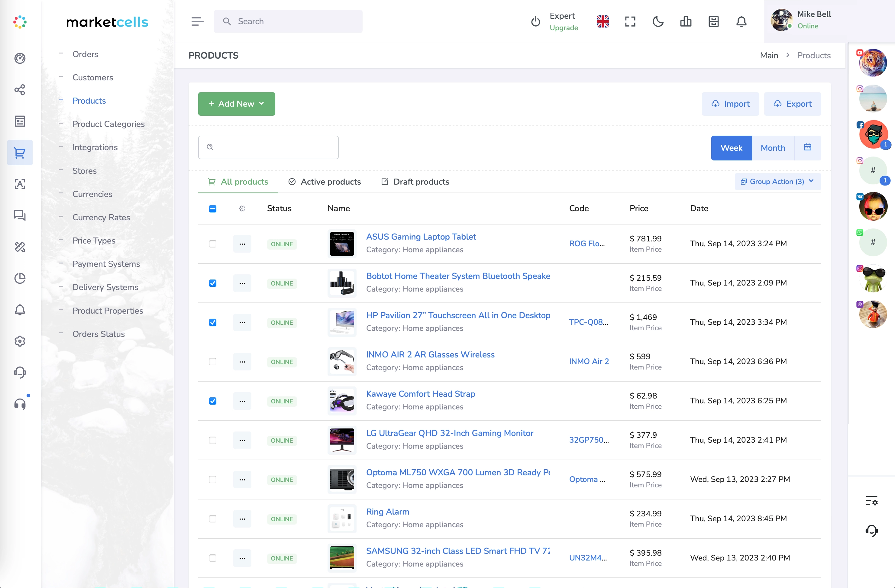This screenshot has height=588, width=895.
Task: Click the Export button
Action: tap(792, 104)
